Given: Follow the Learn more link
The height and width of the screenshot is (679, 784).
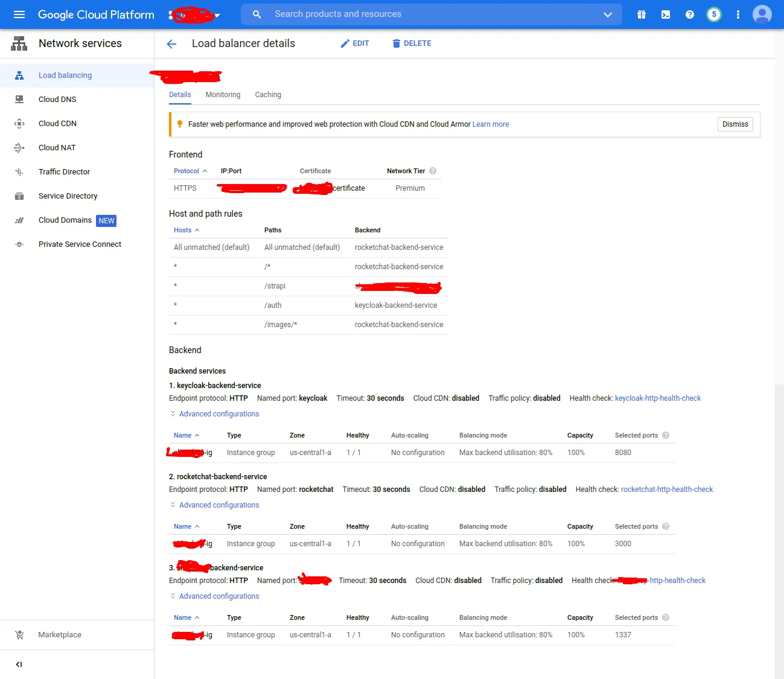Looking at the screenshot, I should pos(491,124).
